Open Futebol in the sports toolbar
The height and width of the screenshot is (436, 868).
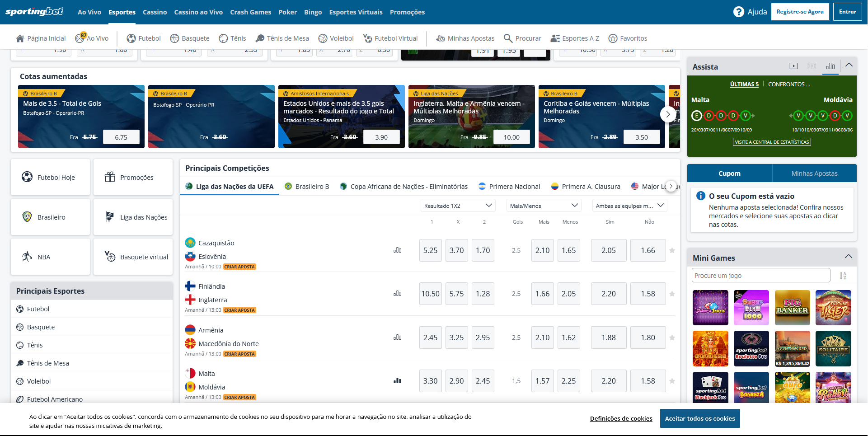tap(144, 38)
